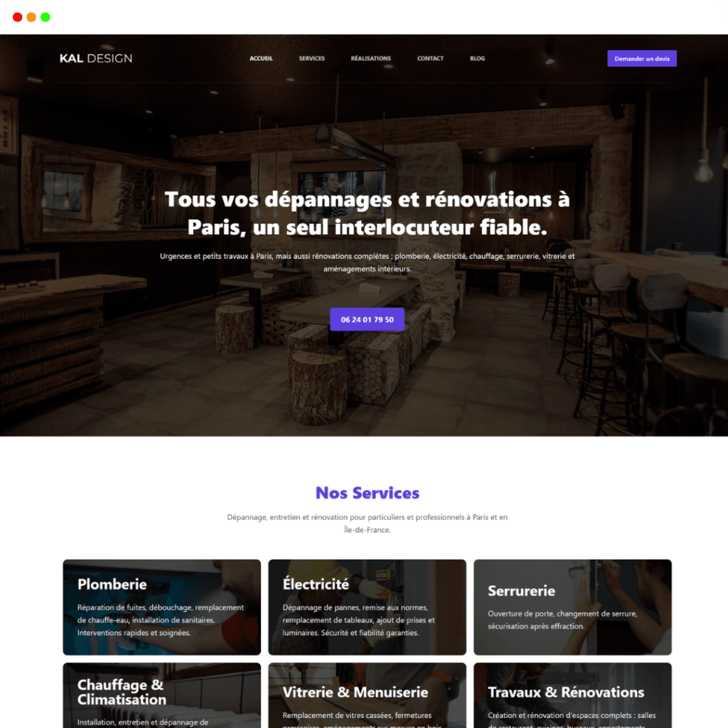Open the CONTACT navigation link
Image resolution: width=728 pixels, height=728 pixels.
(430, 58)
